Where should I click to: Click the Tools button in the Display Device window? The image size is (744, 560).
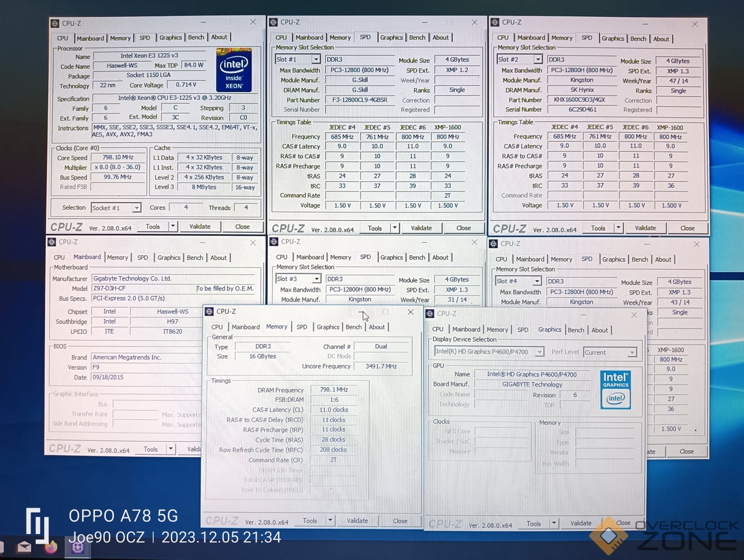[x=533, y=524]
